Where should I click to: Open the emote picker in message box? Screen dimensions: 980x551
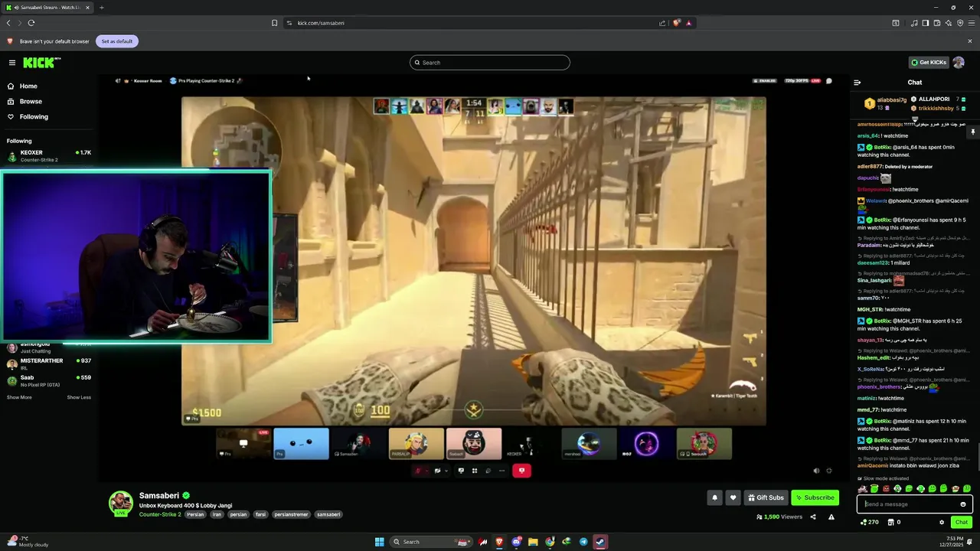pyautogui.click(x=963, y=504)
